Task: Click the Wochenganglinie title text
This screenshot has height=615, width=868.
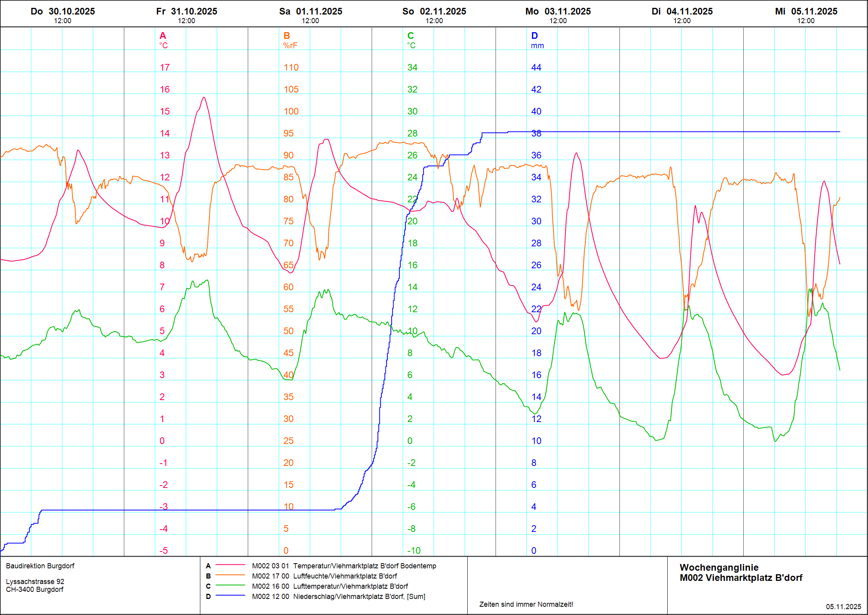Action: pos(719,568)
